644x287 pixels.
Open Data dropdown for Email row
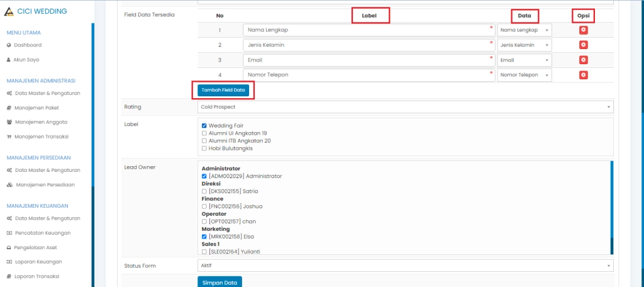pos(524,60)
